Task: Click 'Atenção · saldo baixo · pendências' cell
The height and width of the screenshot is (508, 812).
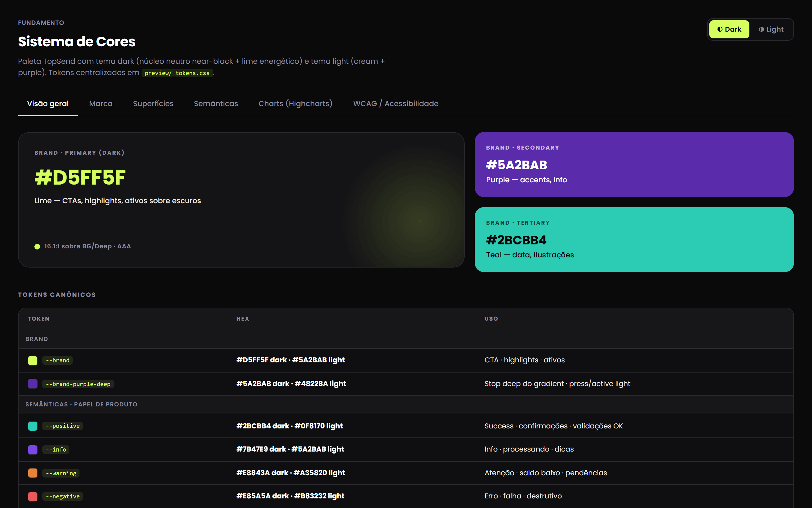Action: (x=546, y=473)
